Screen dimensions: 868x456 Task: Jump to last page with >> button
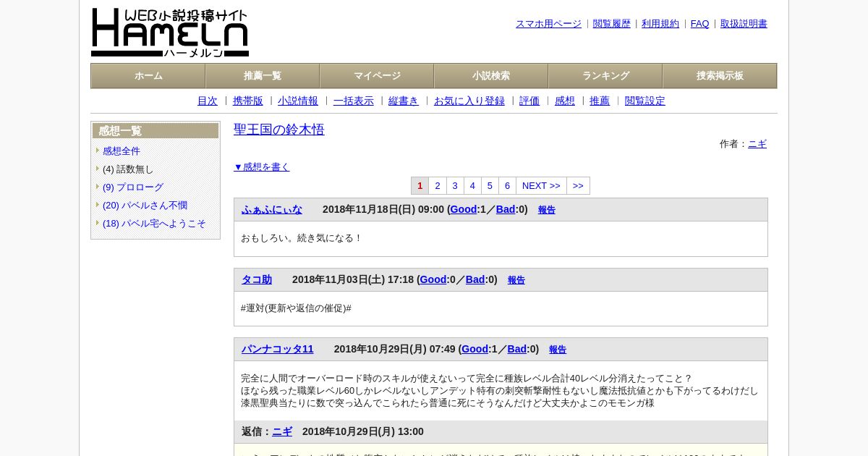578,186
